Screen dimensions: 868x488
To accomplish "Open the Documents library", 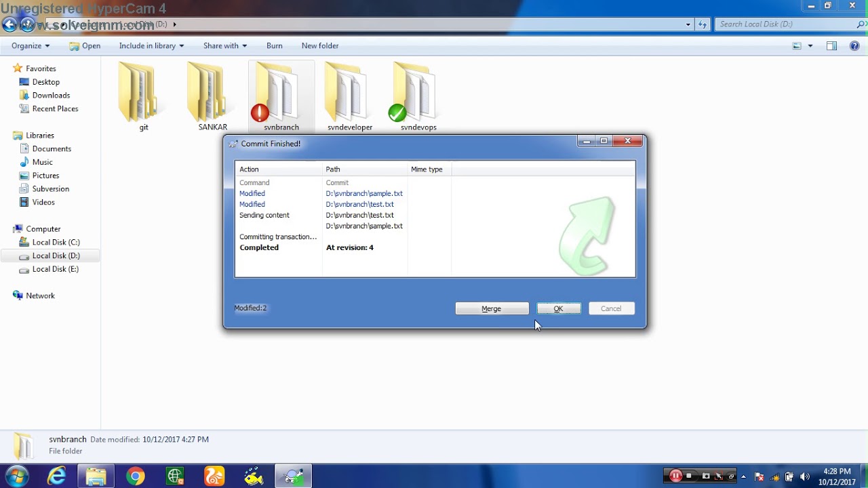I will coord(52,149).
